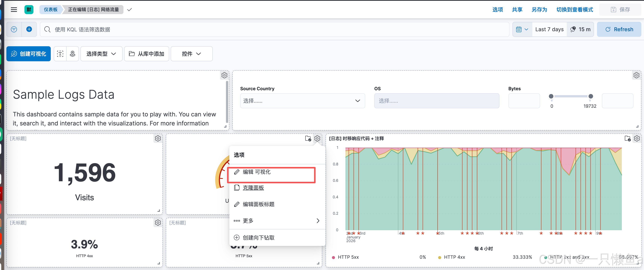644x270 pixels.
Task: Open the hamburger navigation menu
Action: point(14,10)
